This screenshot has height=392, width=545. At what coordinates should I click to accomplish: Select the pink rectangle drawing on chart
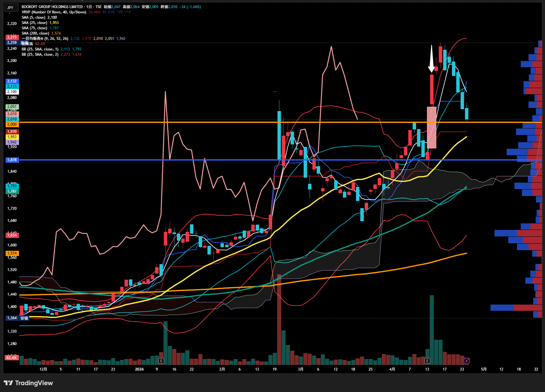(x=431, y=128)
